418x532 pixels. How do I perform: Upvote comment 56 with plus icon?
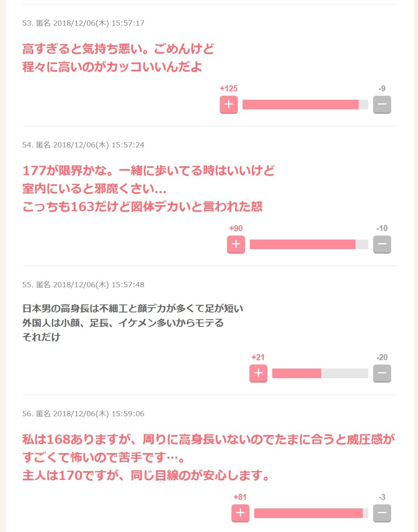[240, 513]
